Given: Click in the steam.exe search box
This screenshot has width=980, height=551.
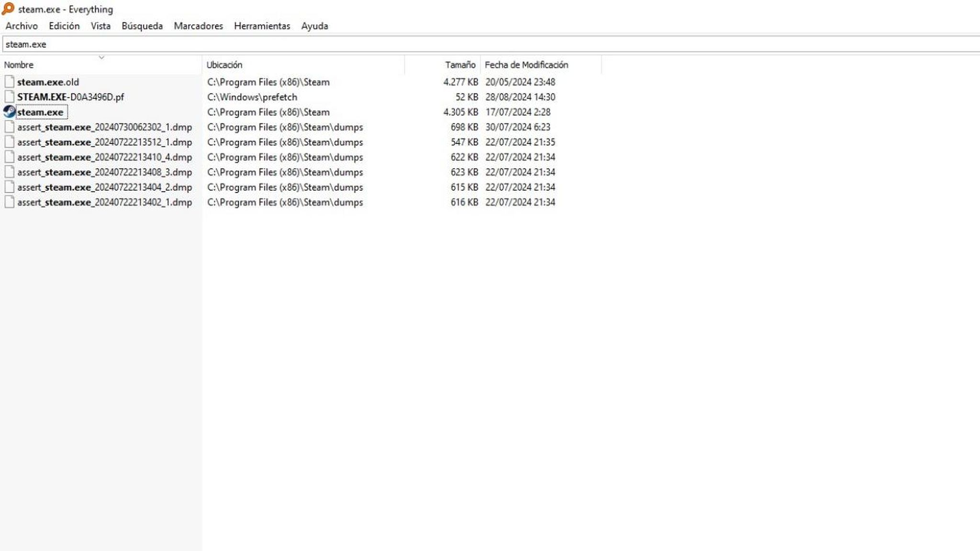Looking at the screenshot, I should tap(479, 44).
